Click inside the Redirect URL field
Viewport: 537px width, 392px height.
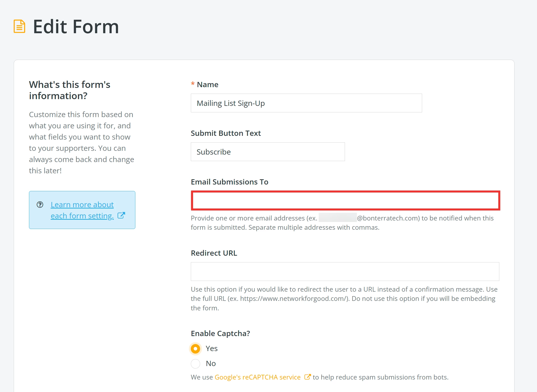(x=345, y=271)
